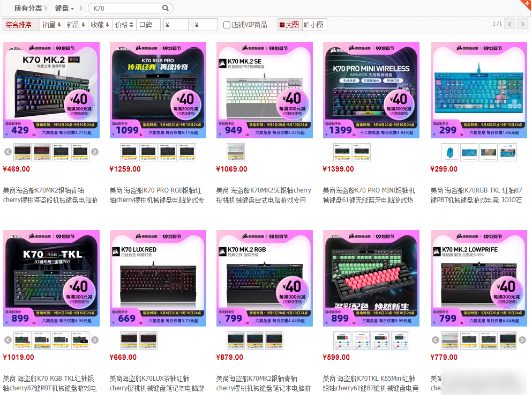
Task: Sort by 价格 price
Action: click(x=124, y=25)
